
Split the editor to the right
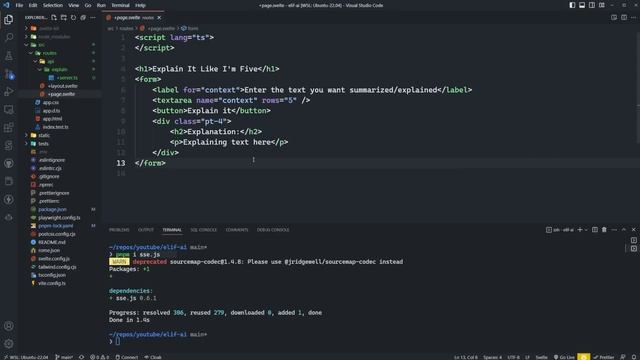click(x=624, y=18)
